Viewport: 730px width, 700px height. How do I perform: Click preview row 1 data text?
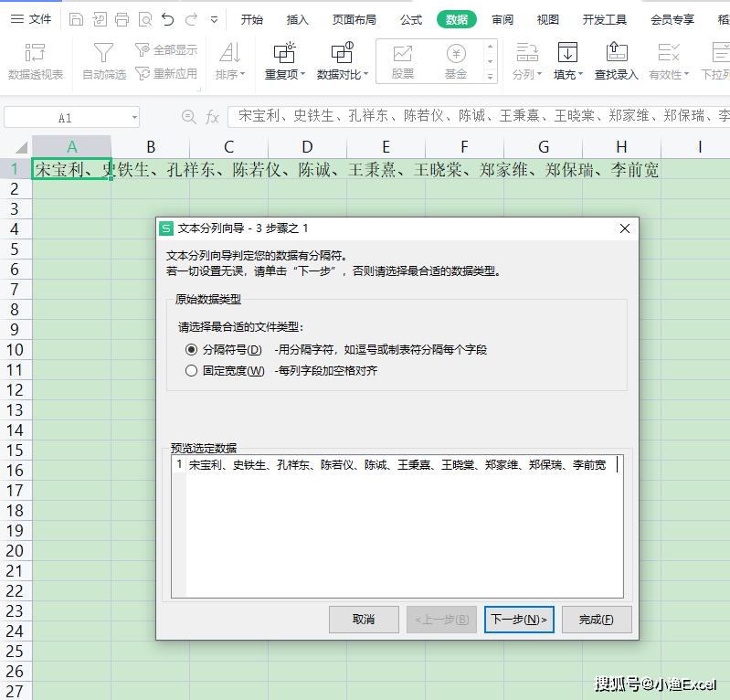(x=397, y=465)
